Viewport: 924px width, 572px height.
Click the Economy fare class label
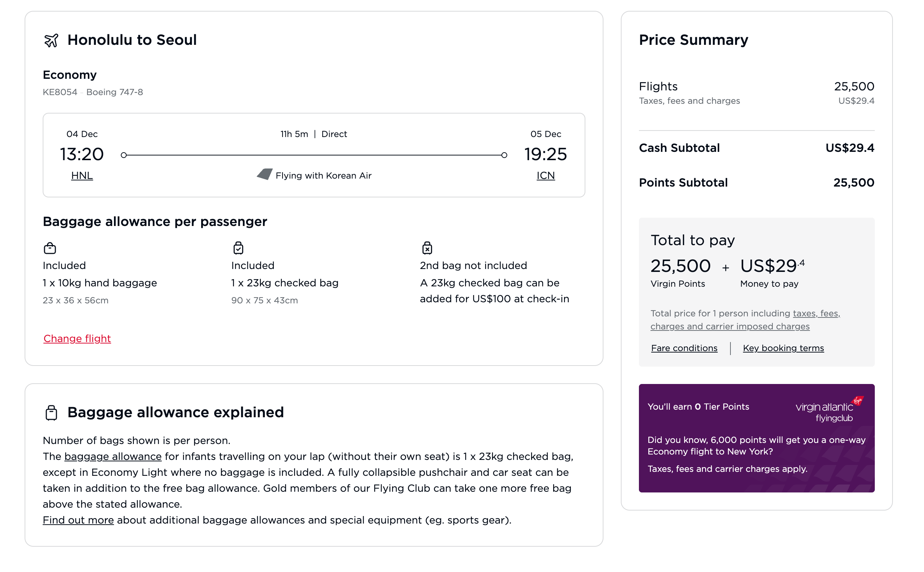(x=70, y=74)
